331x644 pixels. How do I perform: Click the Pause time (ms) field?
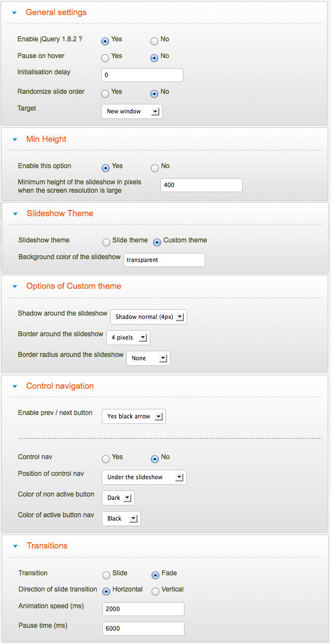[144, 628]
